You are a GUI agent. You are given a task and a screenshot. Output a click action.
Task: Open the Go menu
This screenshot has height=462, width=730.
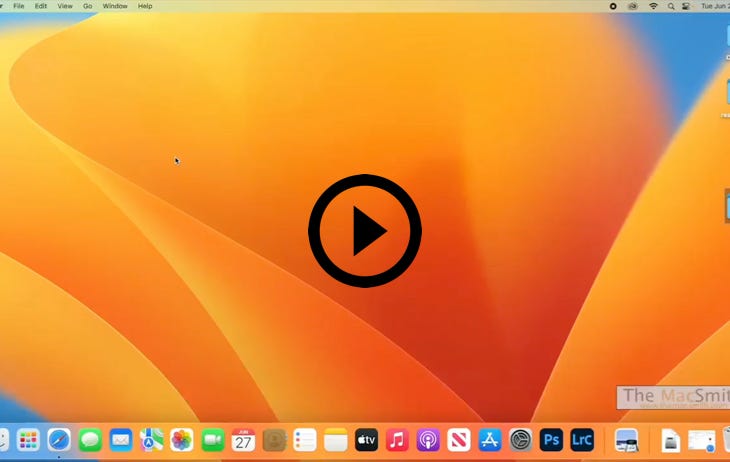click(x=88, y=6)
